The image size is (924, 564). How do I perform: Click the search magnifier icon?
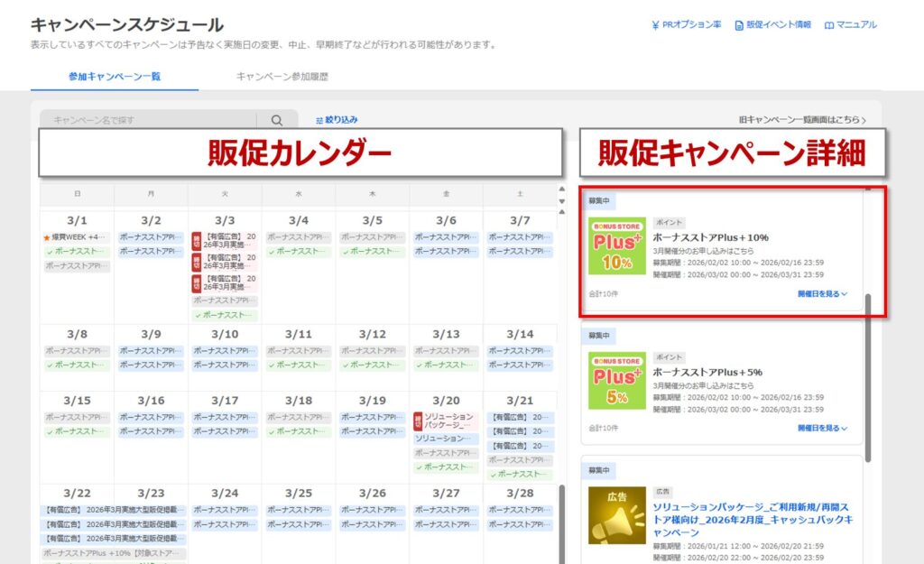(278, 119)
